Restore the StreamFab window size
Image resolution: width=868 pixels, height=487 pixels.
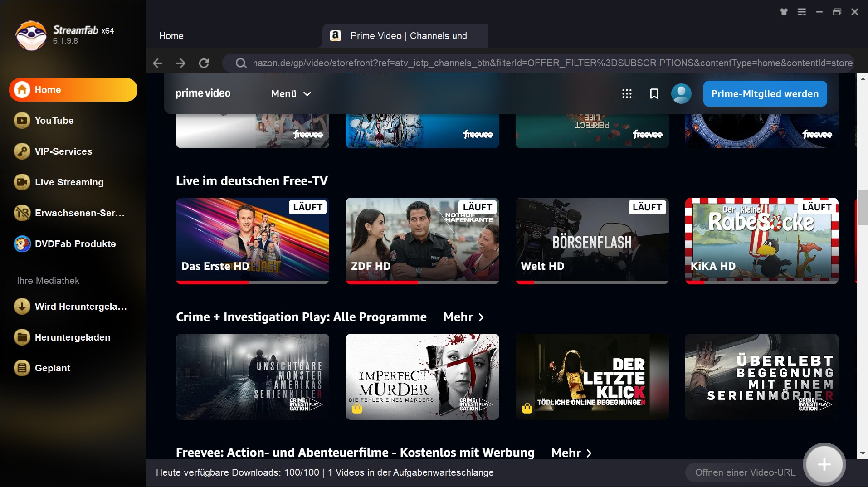(x=837, y=12)
